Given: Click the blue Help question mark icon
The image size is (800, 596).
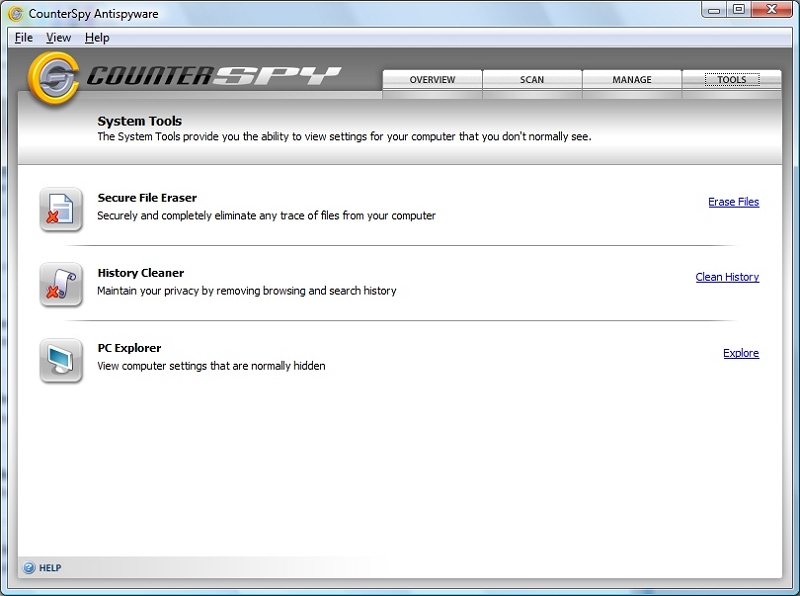Looking at the screenshot, I should click(29, 567).
